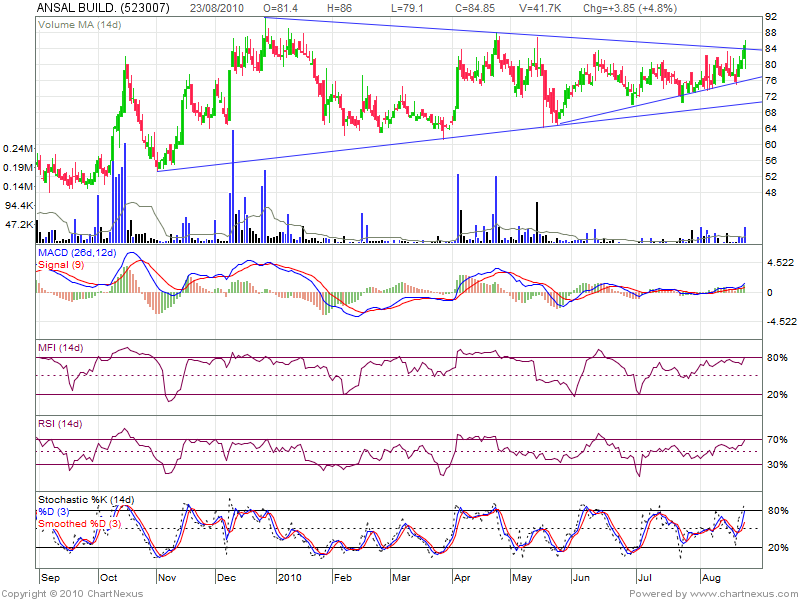This screenshot has height=600, width=800.
Task: Click the 92 price level on right axis
Action: coord(771,17)
